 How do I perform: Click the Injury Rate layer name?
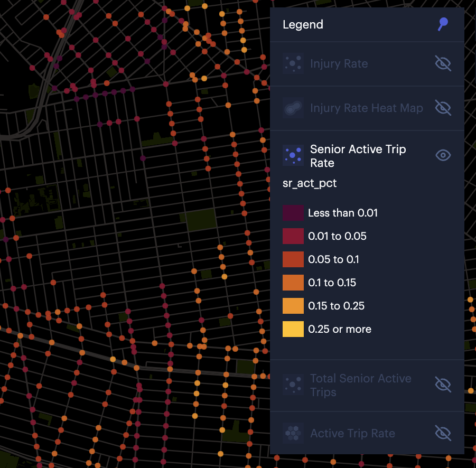point(339,64)
